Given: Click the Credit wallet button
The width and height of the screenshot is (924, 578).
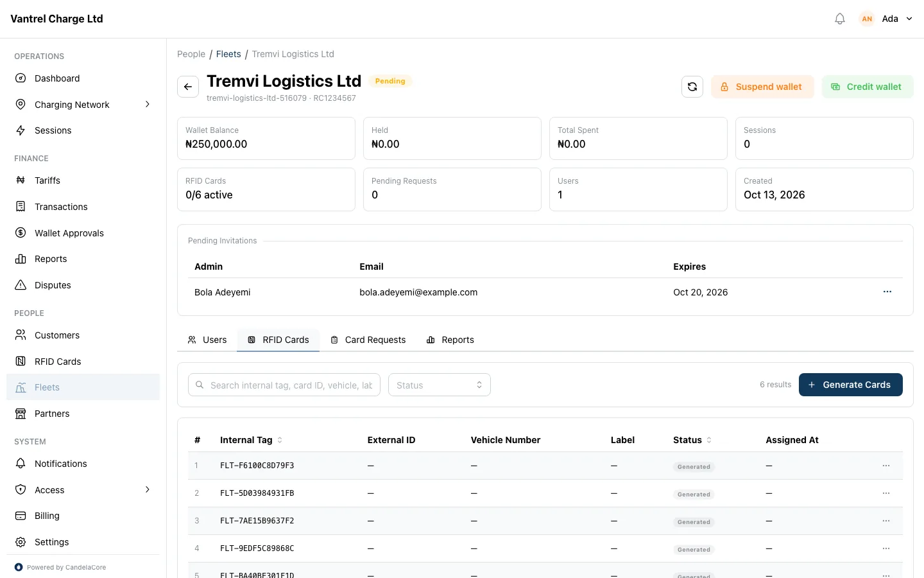Looking at the screenshot, I should (868, 87).
